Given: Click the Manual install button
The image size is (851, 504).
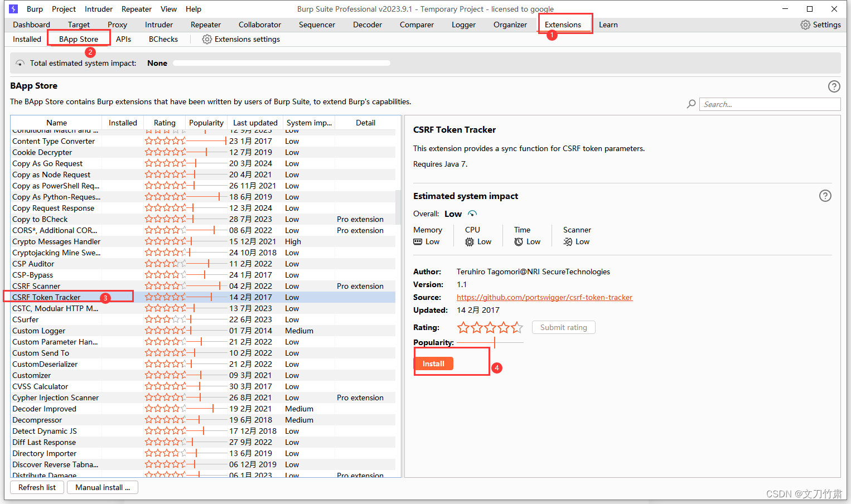Looking at the screenshot, I should pos(103,487).
